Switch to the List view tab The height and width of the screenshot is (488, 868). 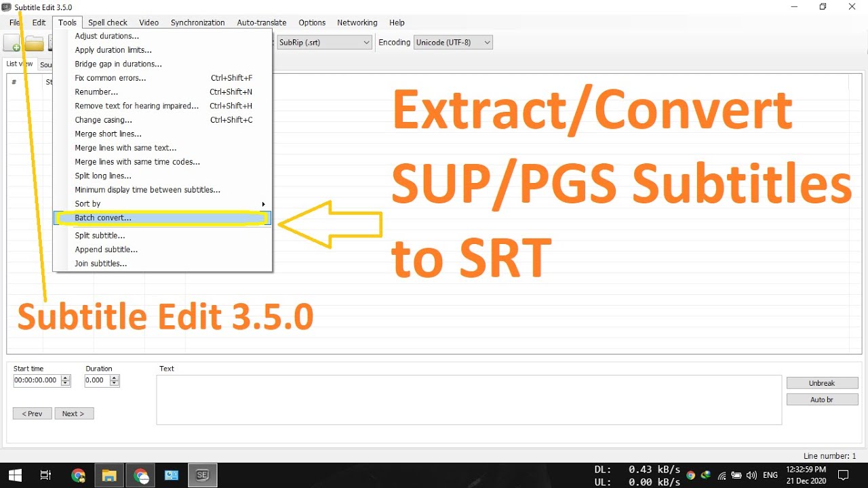(20, 64)
